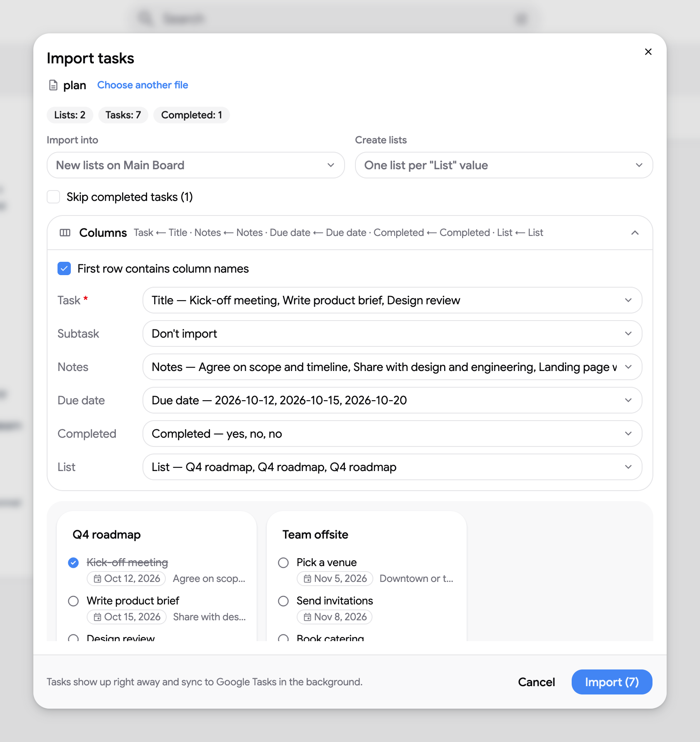Mark Send invitations as complete
Screen dimensions: 700x742
pyautogui.click(x=283, y=601)
